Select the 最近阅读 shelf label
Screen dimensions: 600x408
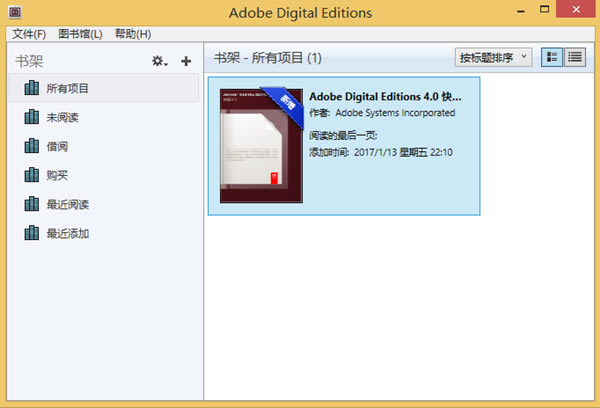[68, 204]
